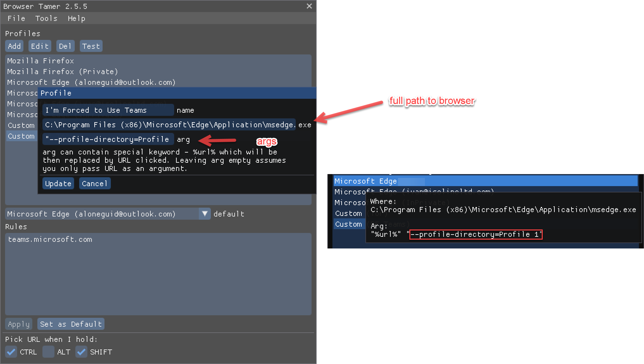644x364 pixels.
Task: Close the Browser Tamer window
Action: click(309, 6)
